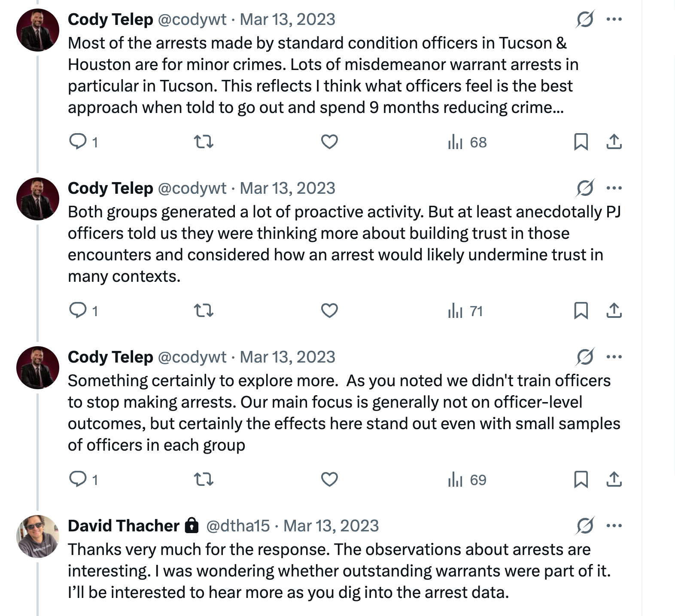Open Grok icon on David Thacher's tweet
The image size is (675, 616).
585,525
